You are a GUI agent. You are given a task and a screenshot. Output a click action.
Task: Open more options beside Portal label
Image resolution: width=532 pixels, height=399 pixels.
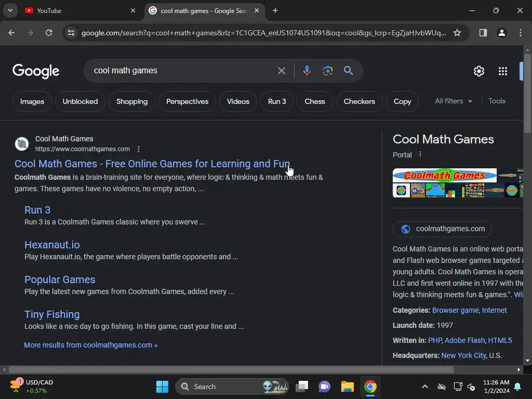(x=420, y=154)
